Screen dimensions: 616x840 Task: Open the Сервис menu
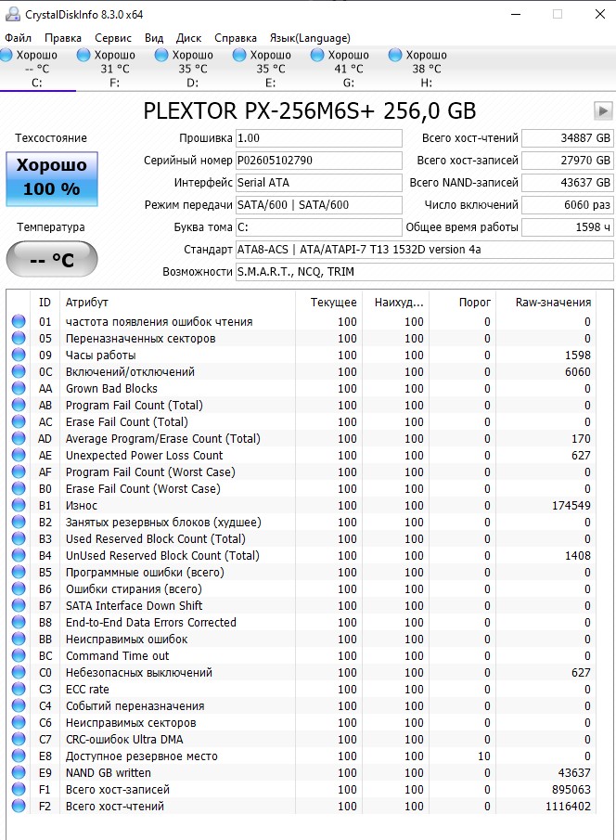pyautogui.click(x=113, y=38)
